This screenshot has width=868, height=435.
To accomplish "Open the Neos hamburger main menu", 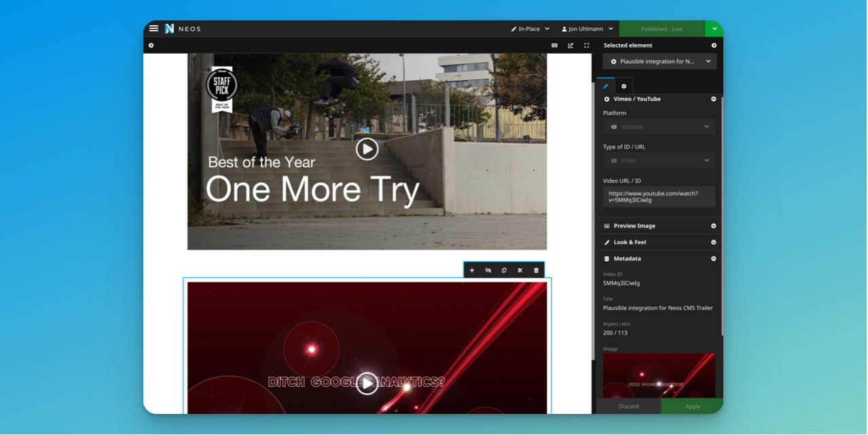I will point(154,29).
